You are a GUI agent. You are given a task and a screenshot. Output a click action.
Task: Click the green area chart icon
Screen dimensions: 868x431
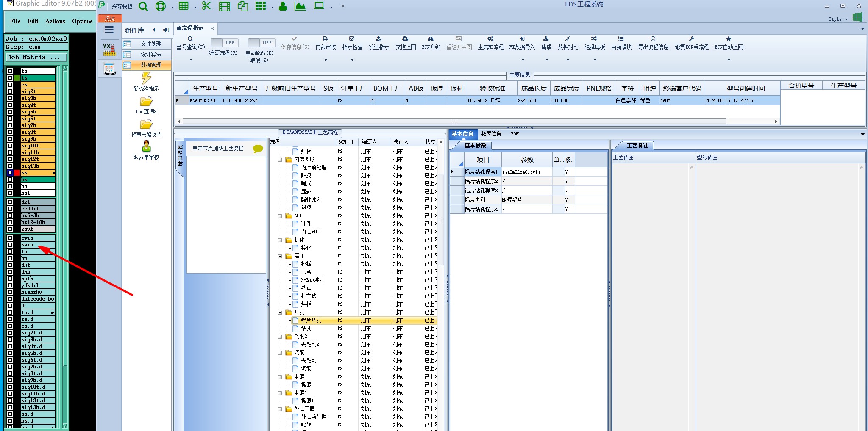(300, 6)
